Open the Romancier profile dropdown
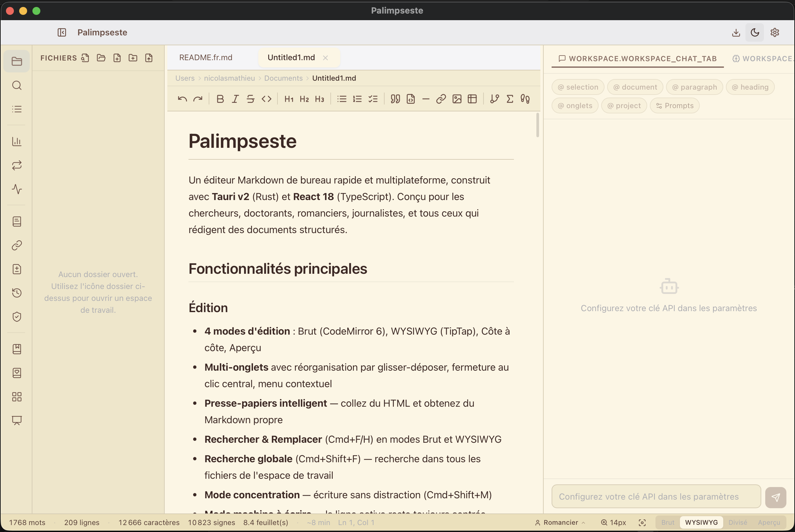This screenshot has width=795, height=532. pyautogui.click(x=560, y=522)
